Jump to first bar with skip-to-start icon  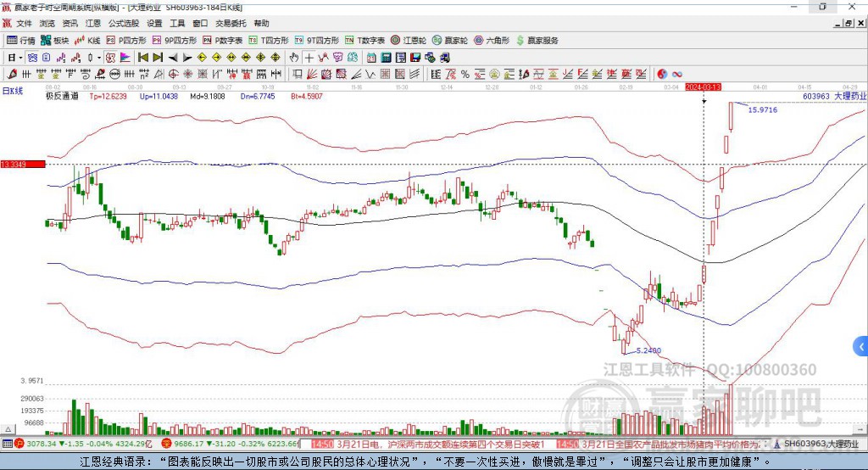point(142,57)
